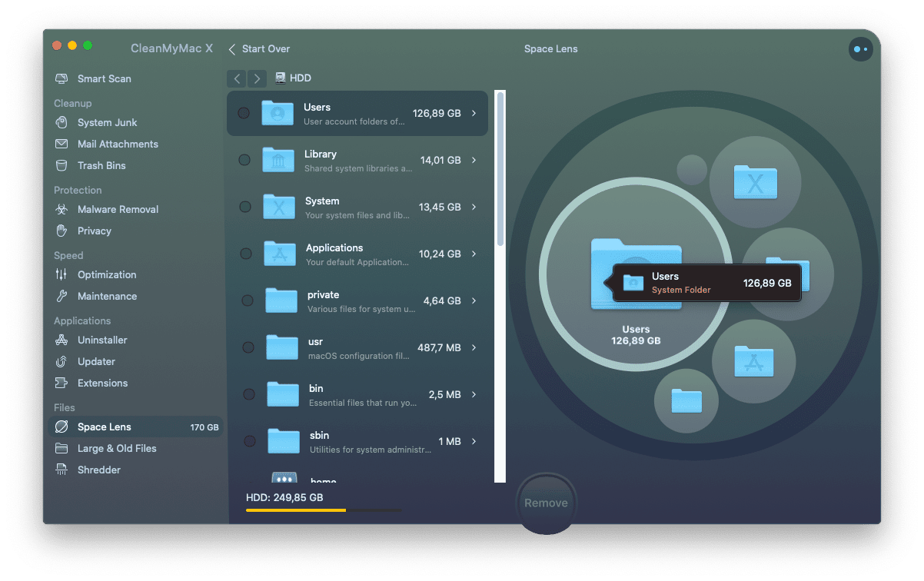Click the Maintenance wrench icon
The height and width of the screenshot is (581, 924).
pyautogui.click(x=61, y=297)
